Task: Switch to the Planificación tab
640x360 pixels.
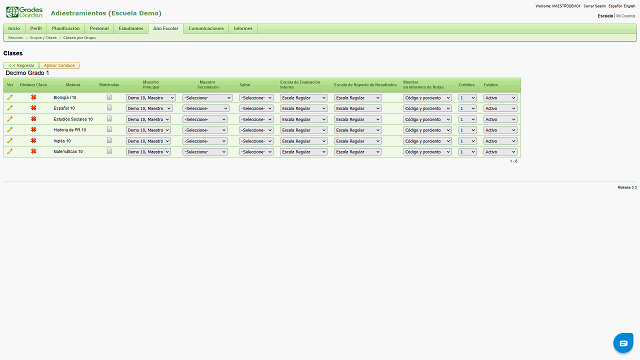Action: (x=66, y=29)
